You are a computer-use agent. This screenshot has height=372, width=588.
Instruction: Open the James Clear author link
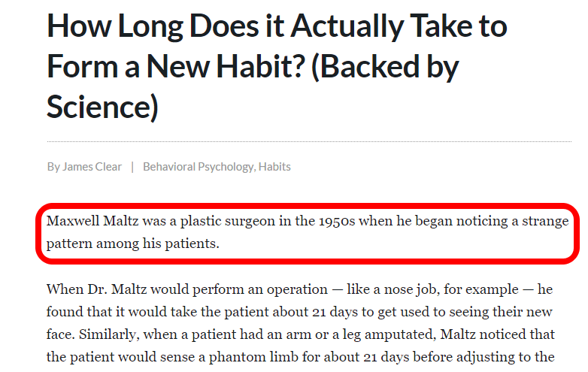coord(92,167)
